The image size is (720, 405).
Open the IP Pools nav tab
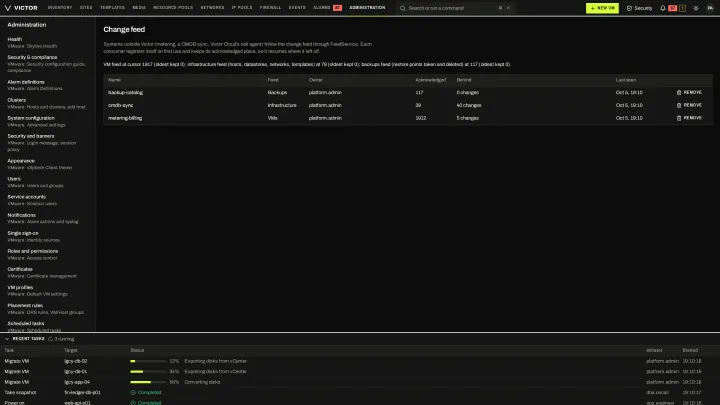pyautogui.click(x=242, y=8)
